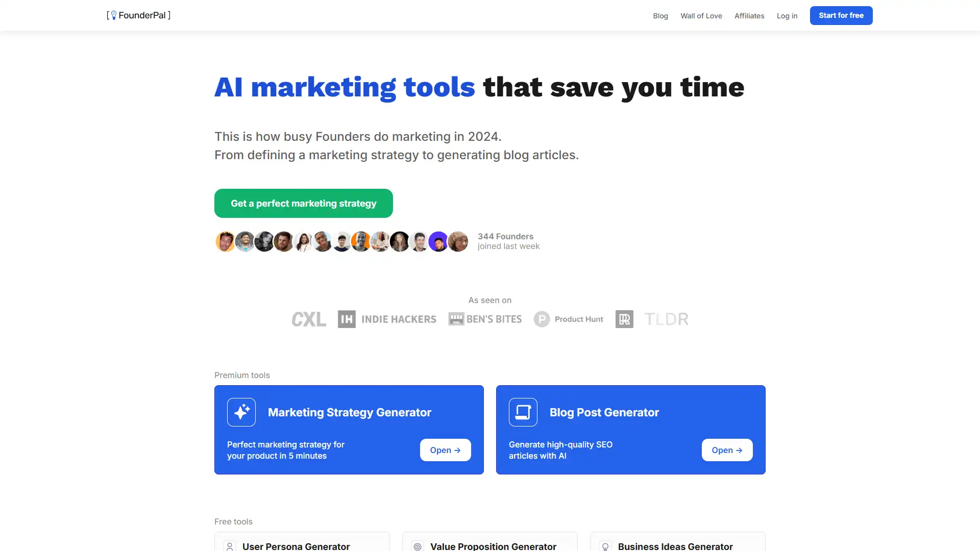The height and width of the screenshot is (551, 980).
Task: Click the User Persona Generator icon
Action: tap(229, 546)
